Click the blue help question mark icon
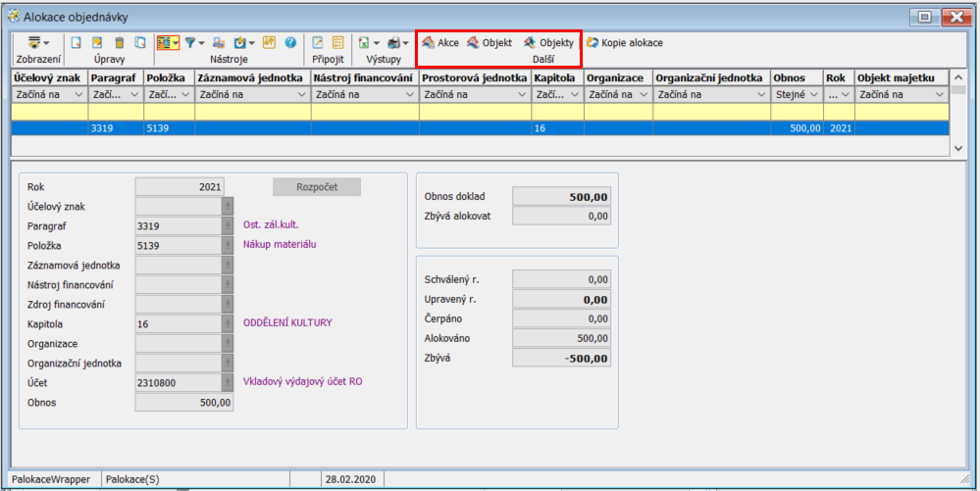The image size is (980, 491). (x=290, y=43)
